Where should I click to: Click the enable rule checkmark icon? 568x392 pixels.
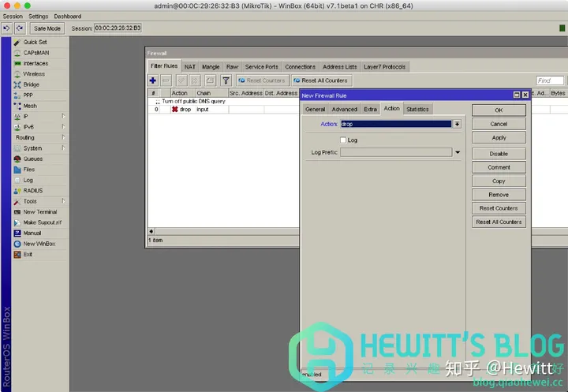[181, 80]
